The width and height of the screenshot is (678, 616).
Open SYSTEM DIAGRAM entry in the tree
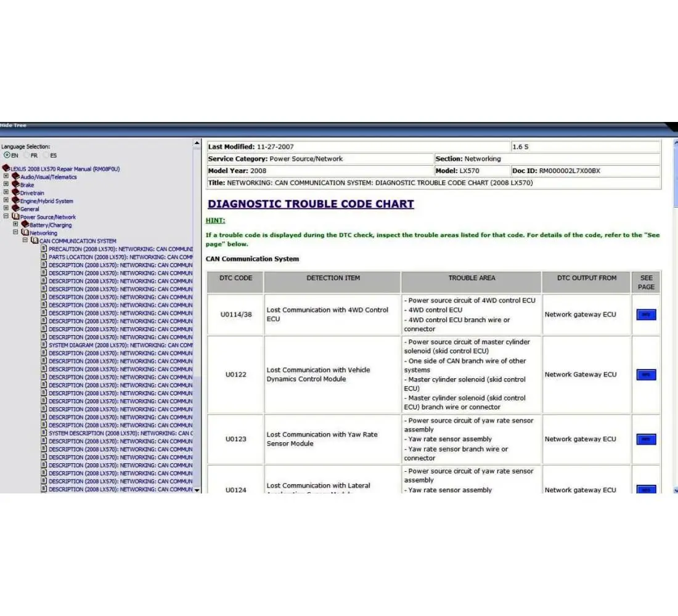point(120,345)
